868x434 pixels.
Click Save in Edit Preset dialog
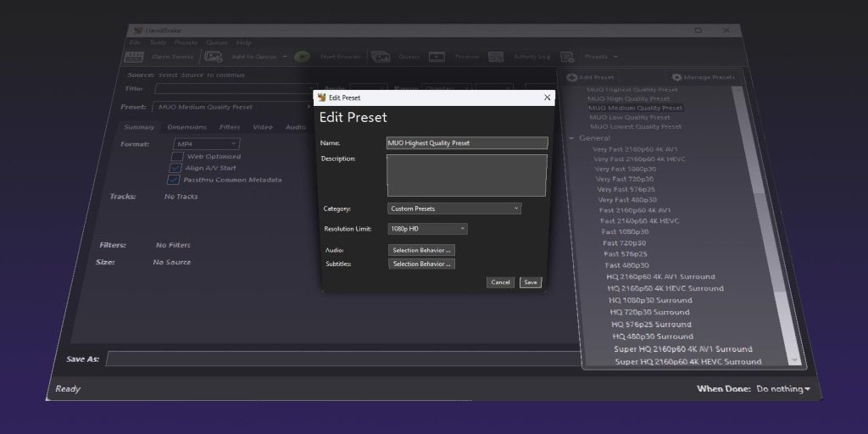(x=531, y=282)
